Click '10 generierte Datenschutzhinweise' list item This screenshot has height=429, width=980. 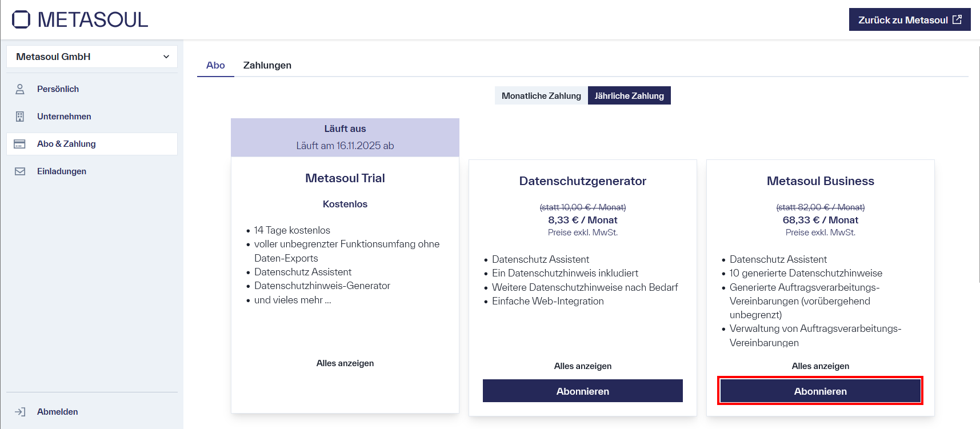pyautogui.click(x=806, y=273)
